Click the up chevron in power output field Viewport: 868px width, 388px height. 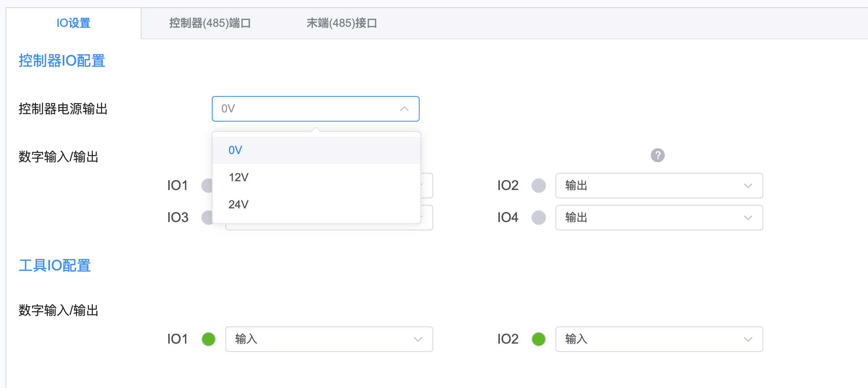tap(404, 109)
